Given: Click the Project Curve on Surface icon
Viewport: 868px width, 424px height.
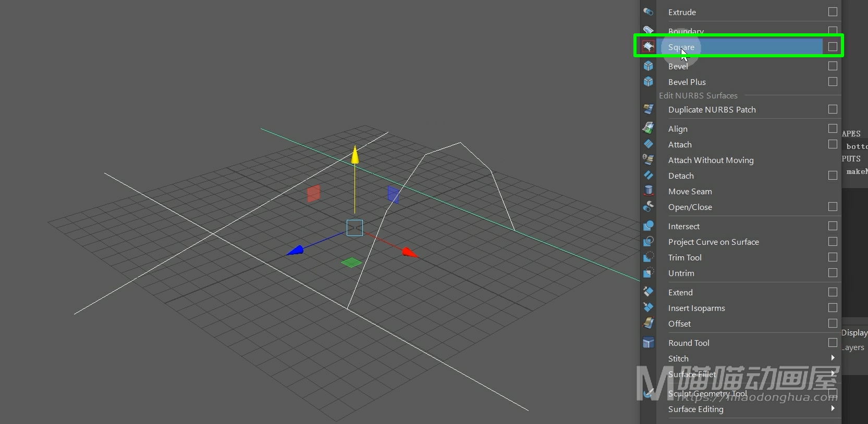Looking at the screenshot, I should (649, 242).
